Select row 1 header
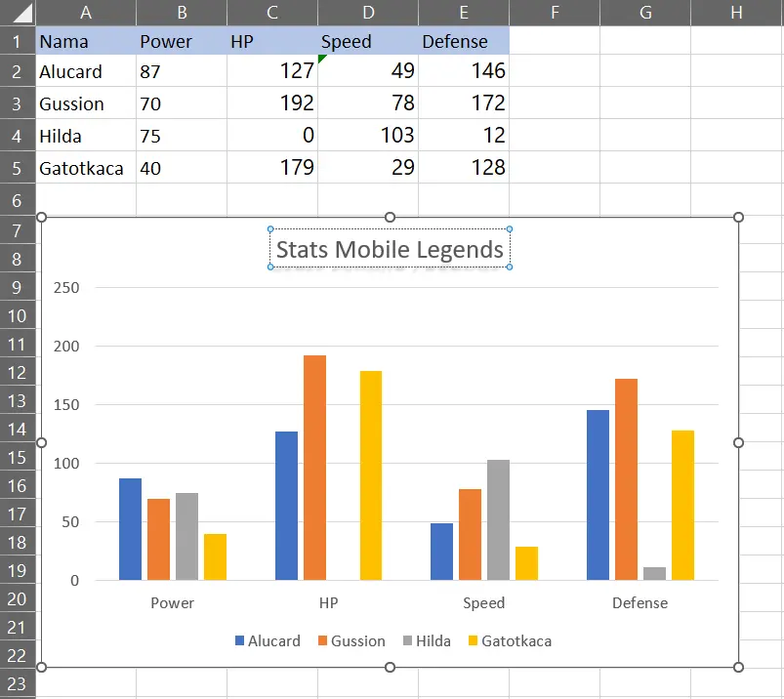Screen dimensions: 784x699 coord(17,41)
